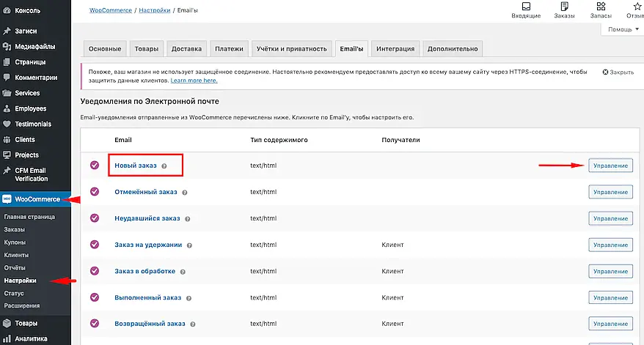Open the Orders (Заказы) icon in top bar
Viewport: 644px width, 345px height.
click(x=563, y=10)
